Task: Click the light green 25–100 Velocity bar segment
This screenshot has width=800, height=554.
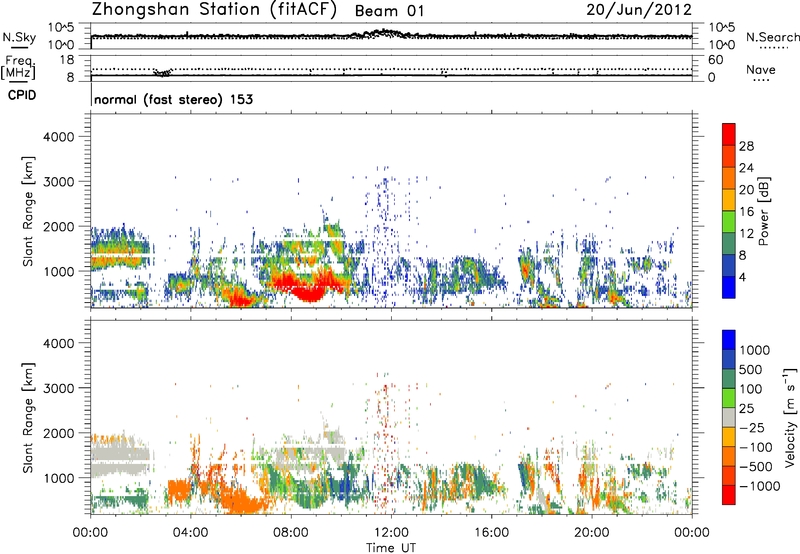Action: [729, 398]
